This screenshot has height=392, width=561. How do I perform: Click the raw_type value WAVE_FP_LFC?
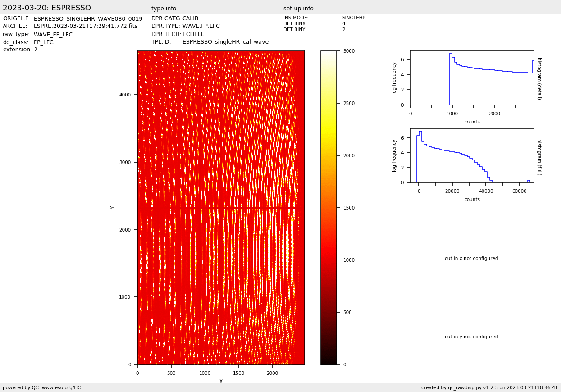(53, 35)
